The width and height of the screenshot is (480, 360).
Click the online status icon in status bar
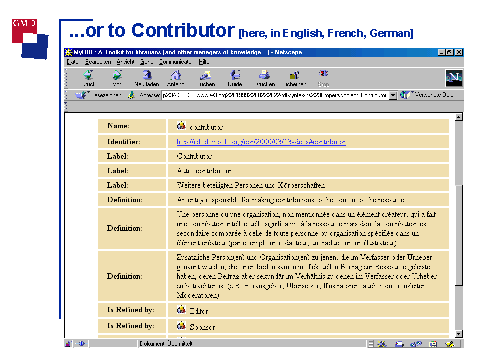point(82,343)
